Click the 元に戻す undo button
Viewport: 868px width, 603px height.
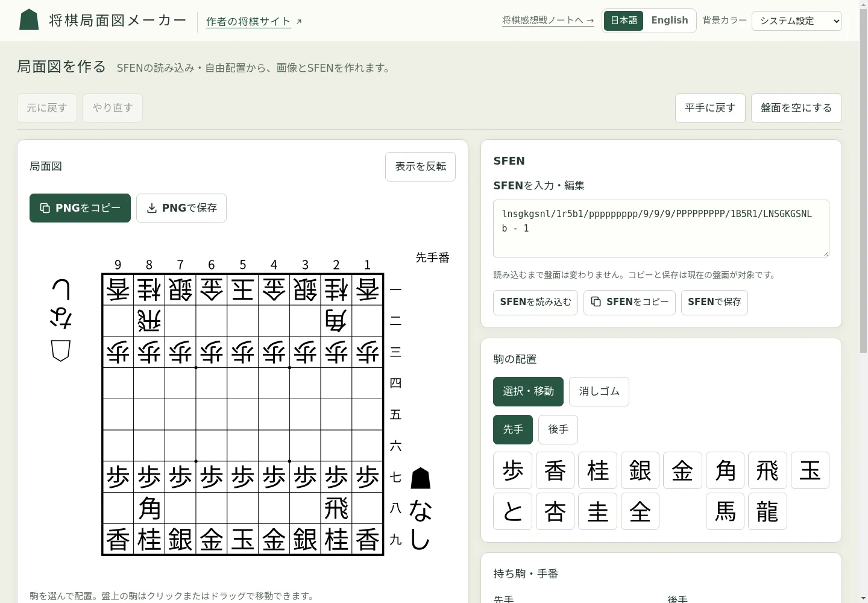(47, 108)
